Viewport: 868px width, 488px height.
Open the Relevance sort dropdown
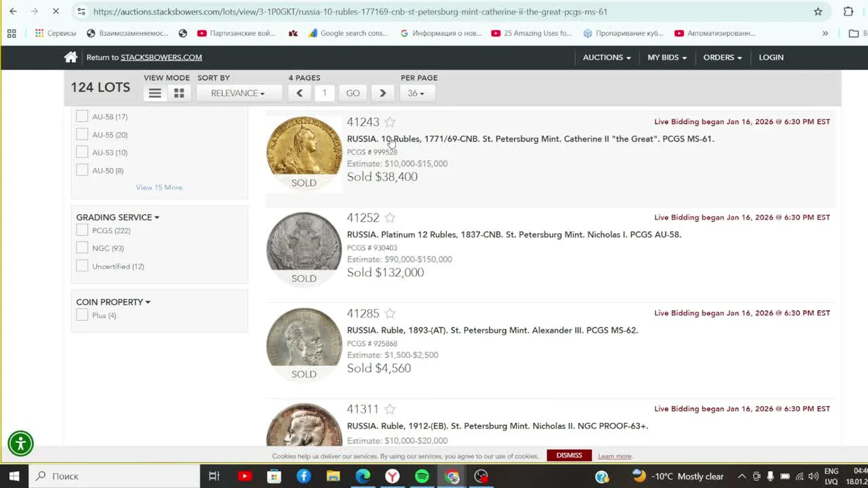click(237, 94)
